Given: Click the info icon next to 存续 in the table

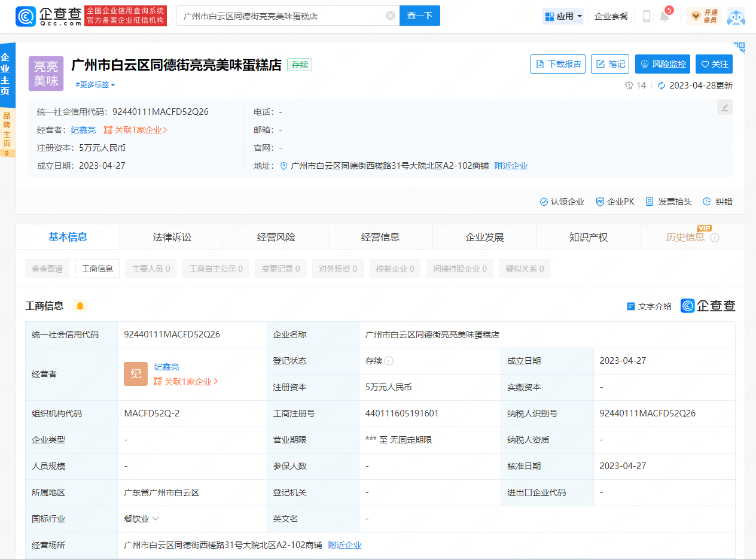Looking at the screenshot, I should pos(389,361).
